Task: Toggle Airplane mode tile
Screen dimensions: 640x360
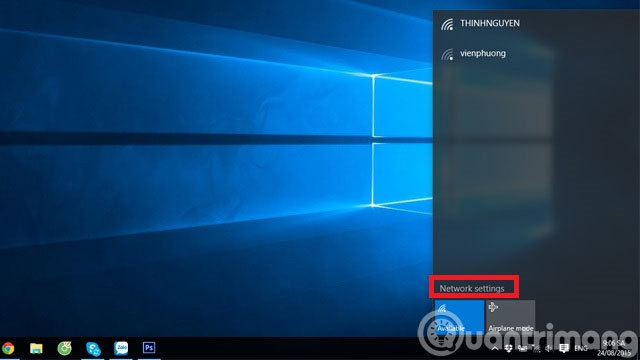Action: point(511,318)
